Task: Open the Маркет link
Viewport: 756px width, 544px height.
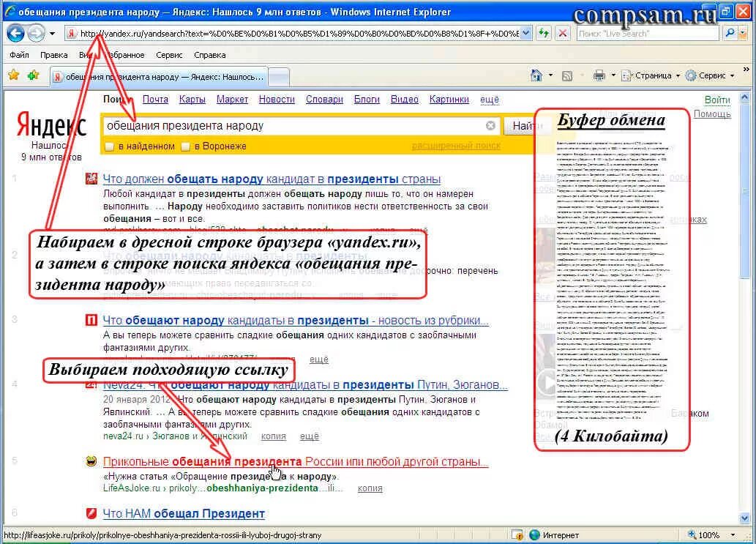Action: [x=232, y=100]
